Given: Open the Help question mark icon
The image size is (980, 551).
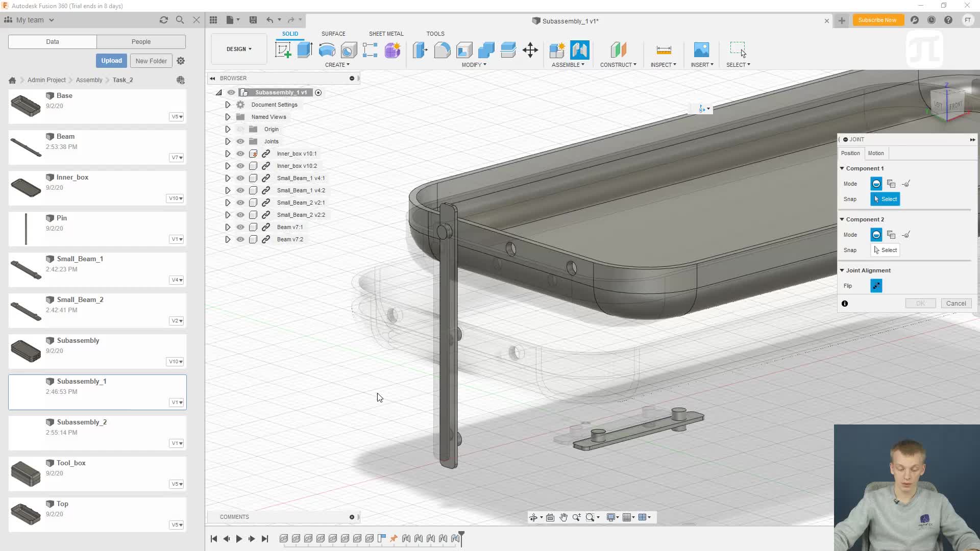Looking at the screenshot, I should pos(948,20).
